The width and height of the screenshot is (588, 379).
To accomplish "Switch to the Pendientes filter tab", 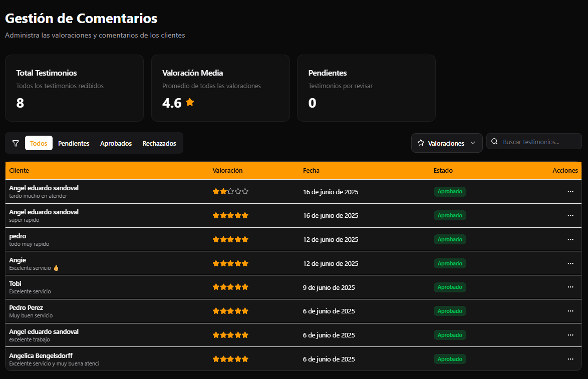I will [x=74, y=143].
